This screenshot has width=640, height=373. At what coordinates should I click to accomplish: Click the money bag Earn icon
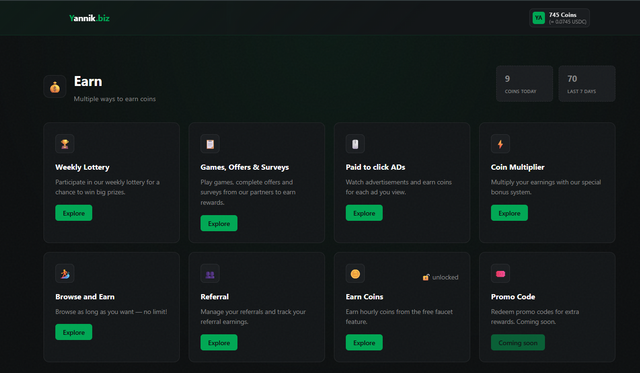(55, 87)
